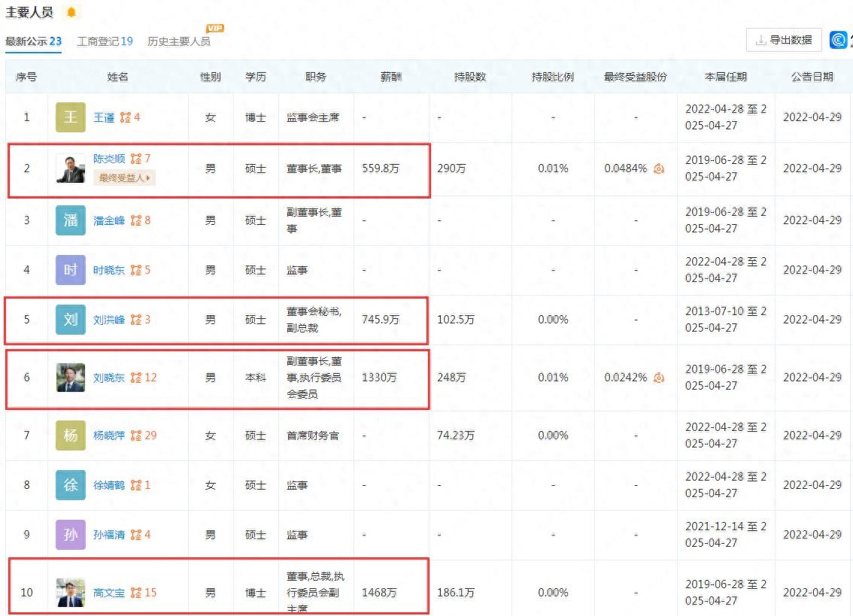Click the relation icon beside 高文宝
This screenshot has width=853, height=616.
click(136, 593)
